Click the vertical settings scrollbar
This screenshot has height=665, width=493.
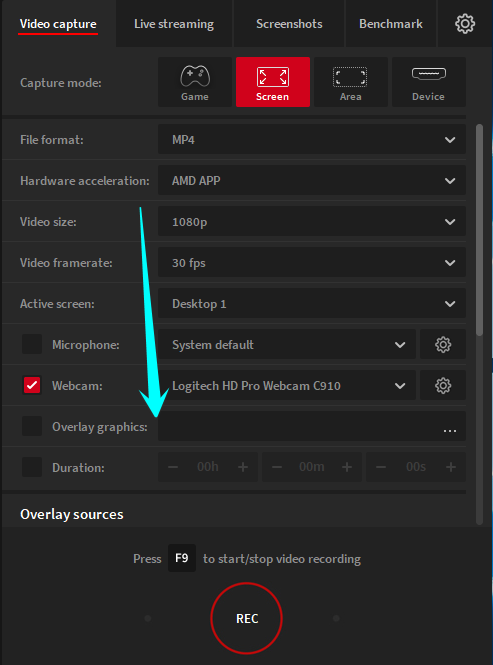coord(479,230)
